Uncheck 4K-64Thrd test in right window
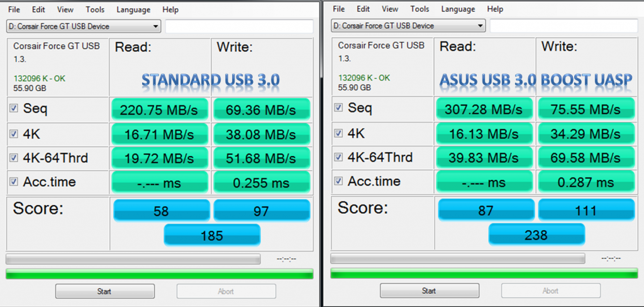The image size is (644, 307). point(338,157)
